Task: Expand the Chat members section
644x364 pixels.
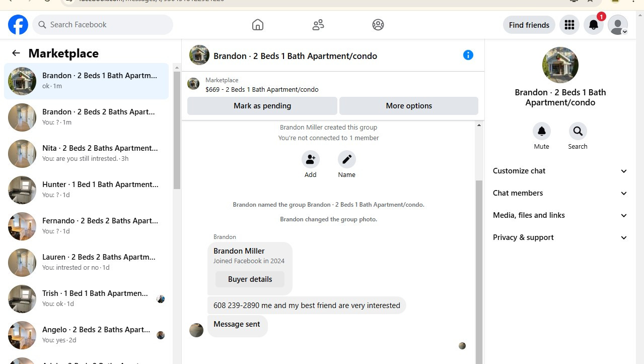Action: tap(560, 193)
